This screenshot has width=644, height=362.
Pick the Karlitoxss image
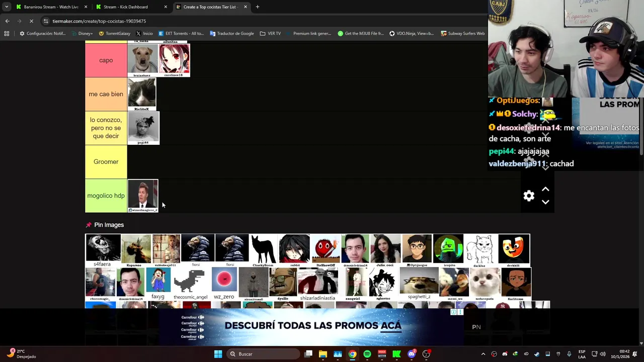(515, 284)
